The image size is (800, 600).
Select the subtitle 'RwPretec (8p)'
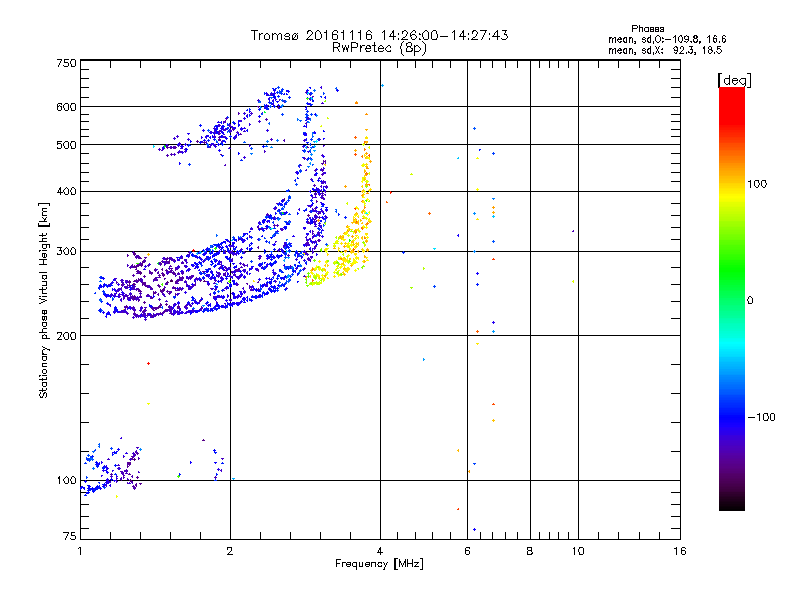(x=379, y=48)
